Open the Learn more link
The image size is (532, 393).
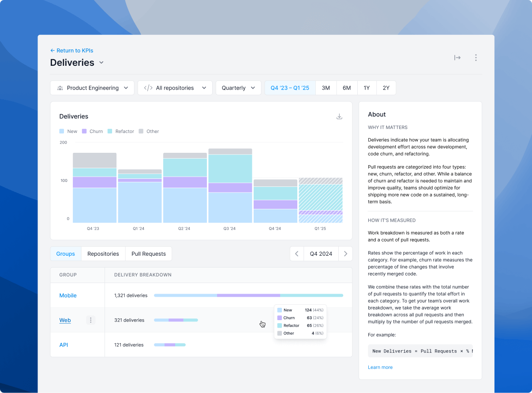(x=380, y=367)
